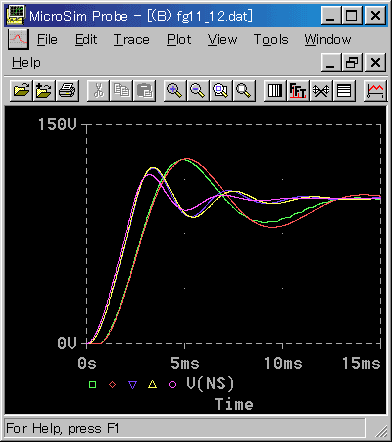Click the Zoom Out magnifier icon

198,90
